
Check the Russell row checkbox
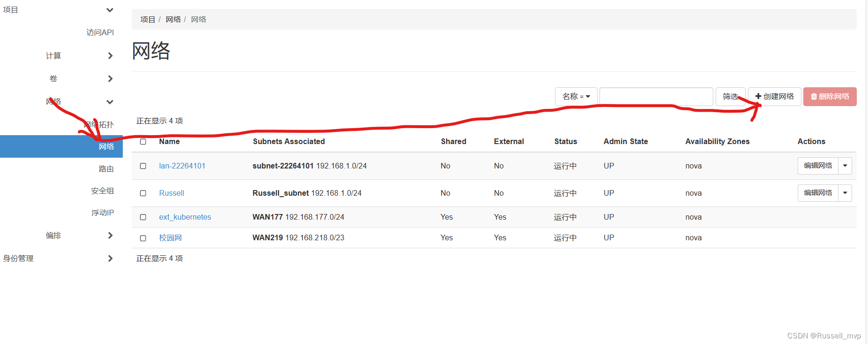click(143, 193)
